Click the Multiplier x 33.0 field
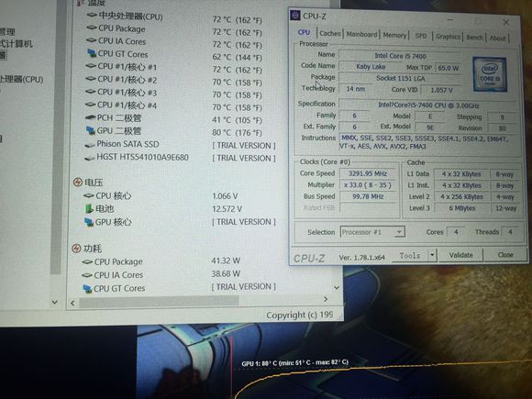 (368, 185)
